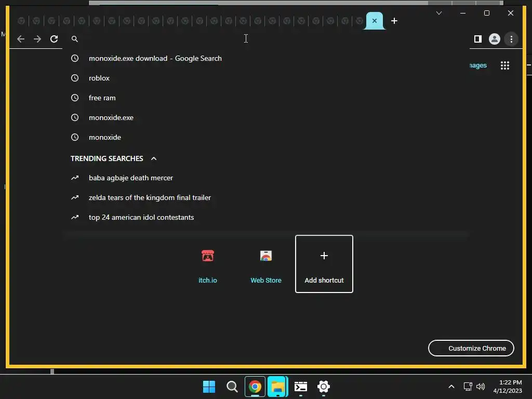The height and width of the screenshot is (399, 532).
Task: Open the Web Store shortcut
Action: point(266,264)
